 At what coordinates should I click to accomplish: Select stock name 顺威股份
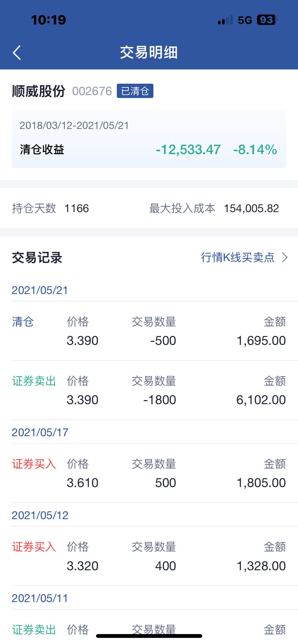tap(38, 91)
